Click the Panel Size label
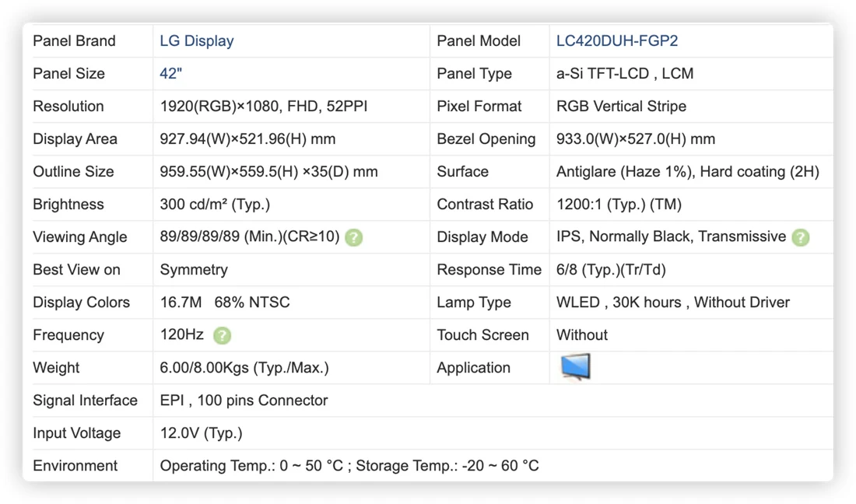 [68, 74]
